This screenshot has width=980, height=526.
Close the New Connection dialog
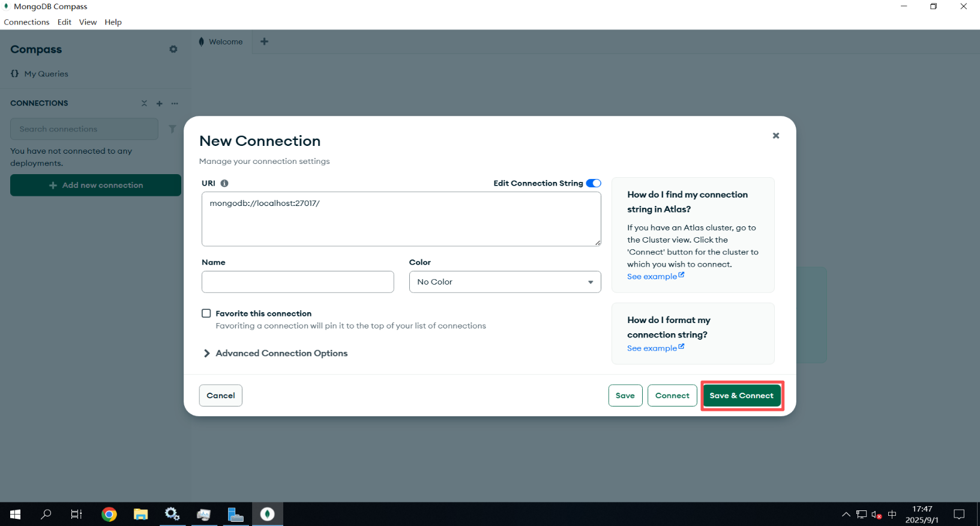(776, 136)
